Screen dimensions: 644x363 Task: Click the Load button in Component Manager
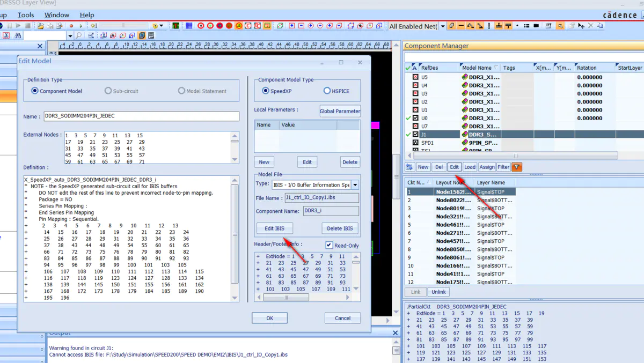tap(470, 167)
